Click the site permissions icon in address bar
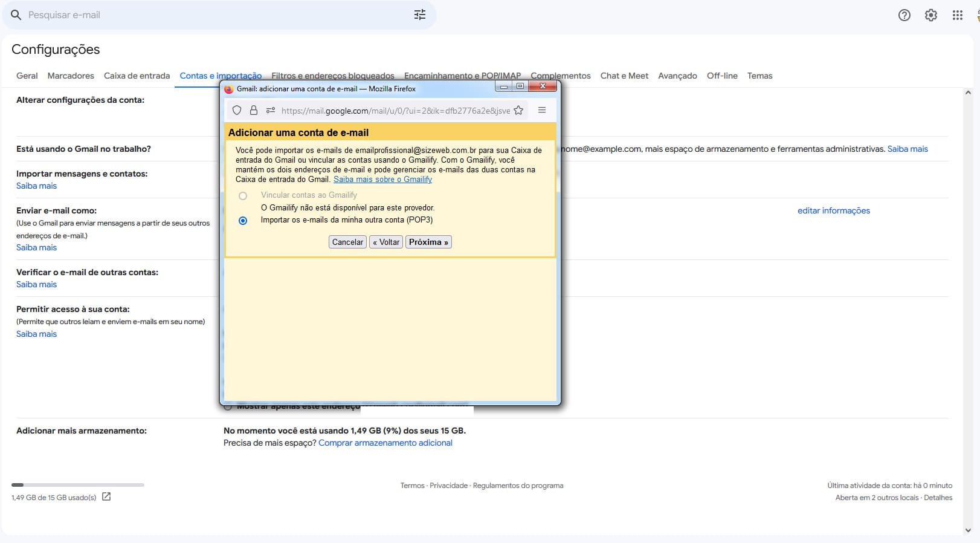Image resolution: width=980 pixels, height=543 pixels. (x=271, y=110)
